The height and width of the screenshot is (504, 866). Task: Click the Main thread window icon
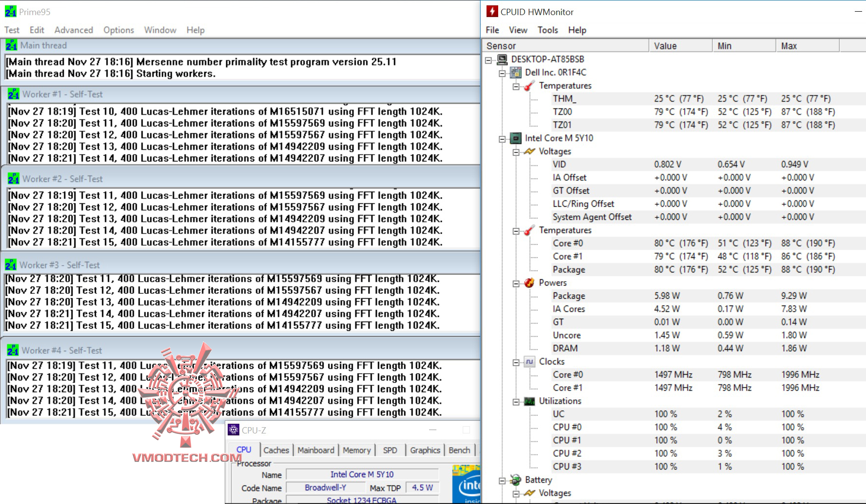point(12,45)
